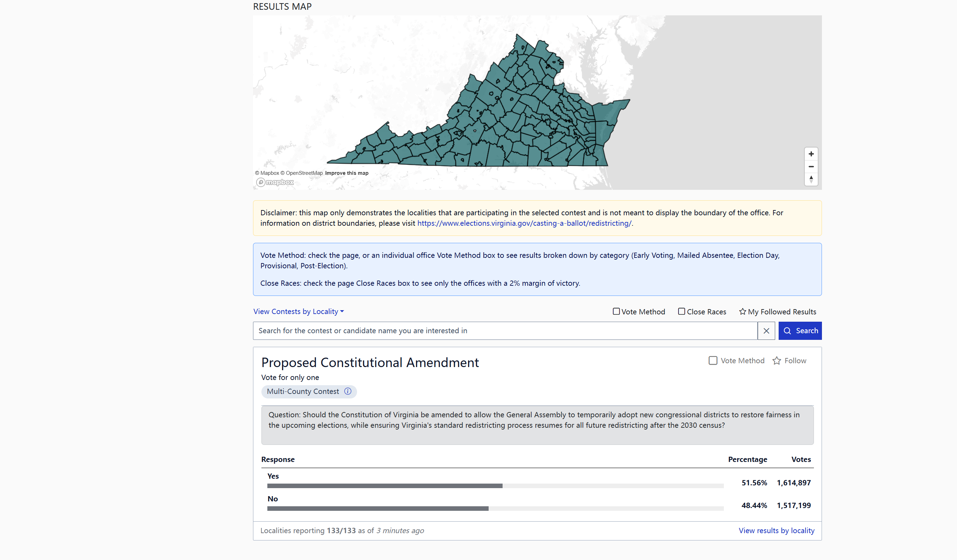Image resolution: width=957 pixels, height=560 pixels.
Task: Check the Close Races box
Action: [681, 311]
